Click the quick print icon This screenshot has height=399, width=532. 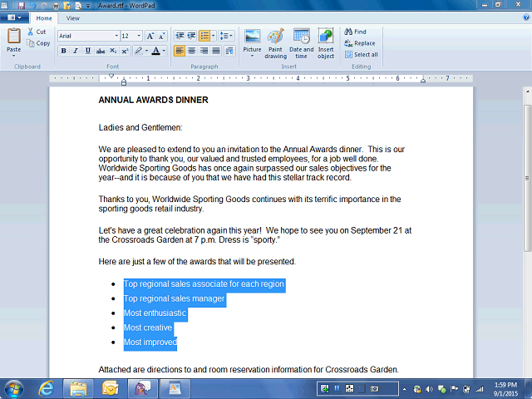(56, 6)
